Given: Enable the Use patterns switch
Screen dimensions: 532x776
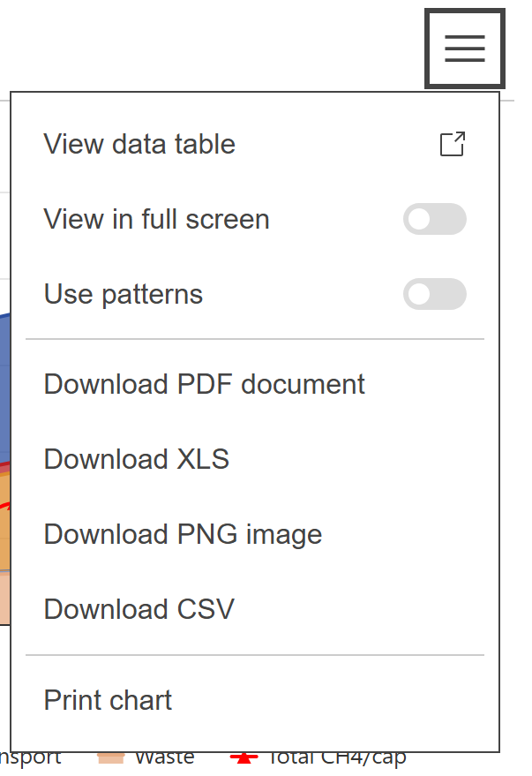Looking at the screenshot, I should 434,294.
